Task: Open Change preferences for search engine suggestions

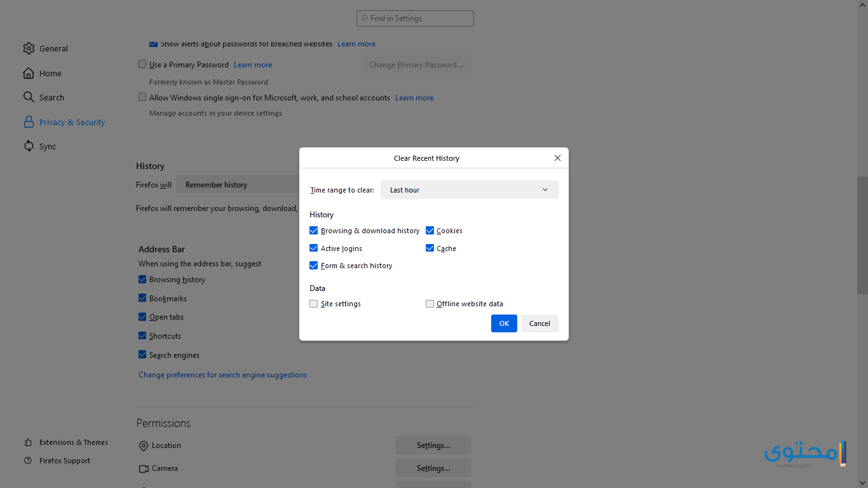Action: point(222,375)
